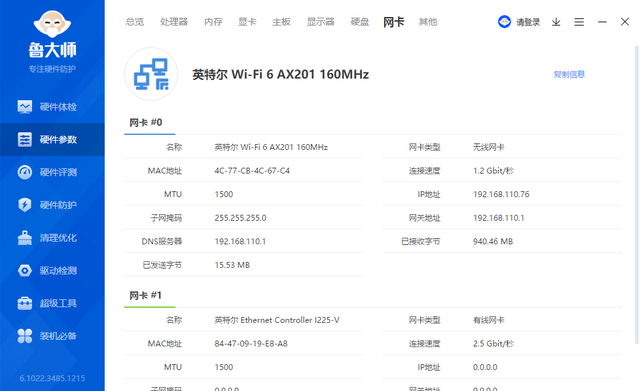This screenshot has height=391, width=640.
Task: Click subnet mask 255.255.255.0
Action: click(240, 218)
